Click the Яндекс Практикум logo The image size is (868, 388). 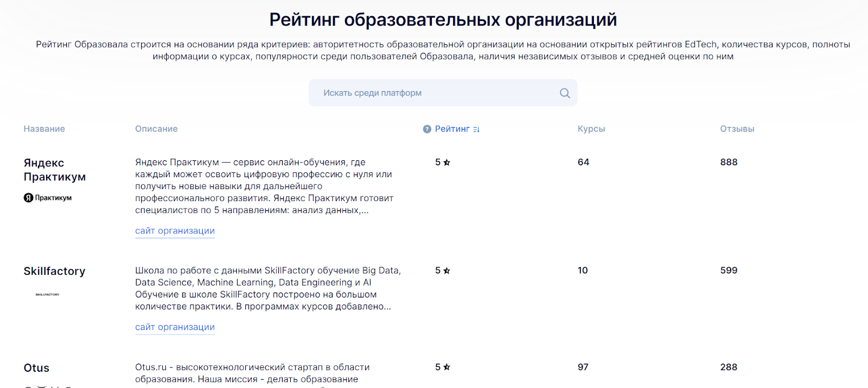tap(48, 198)
